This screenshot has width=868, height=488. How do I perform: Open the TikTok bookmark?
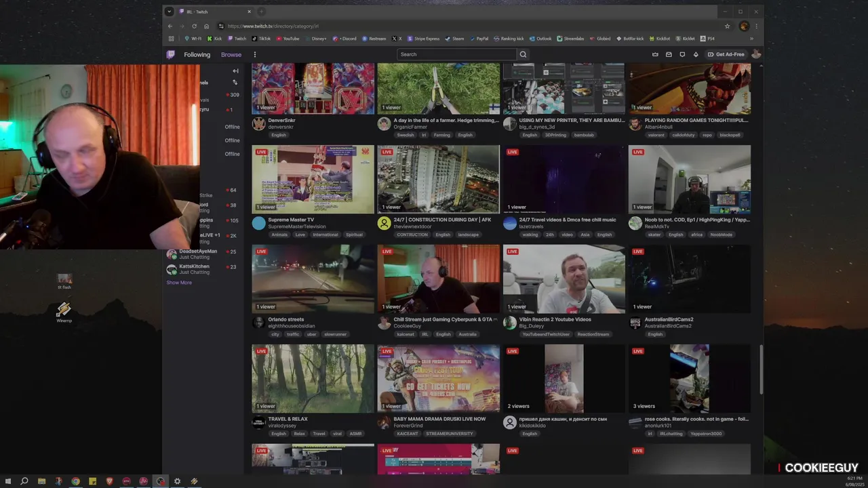(261, 39)
